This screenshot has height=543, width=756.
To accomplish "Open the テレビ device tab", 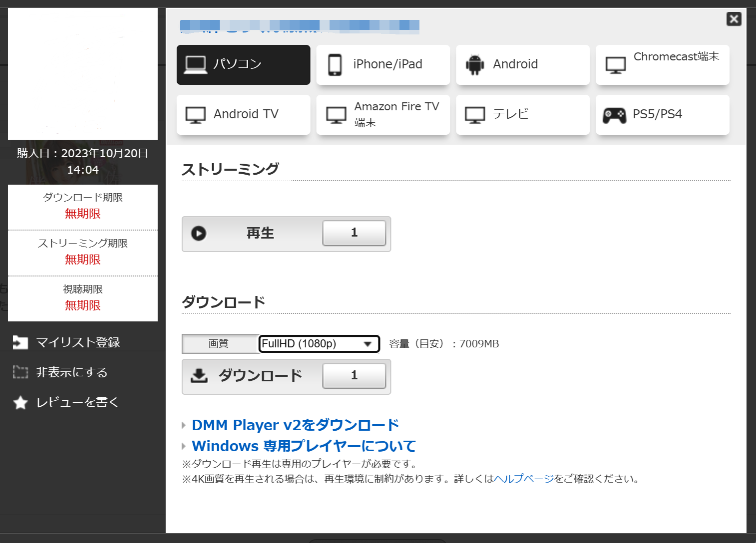I will [x=523, y=115].
